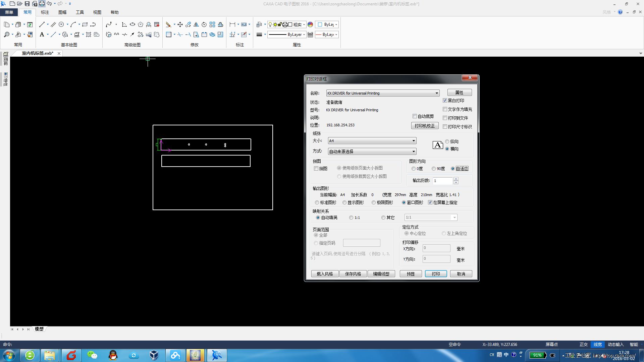Select the Circle drawing tool
This screenshot has height=362, width=644.
(x=61, y=24)
